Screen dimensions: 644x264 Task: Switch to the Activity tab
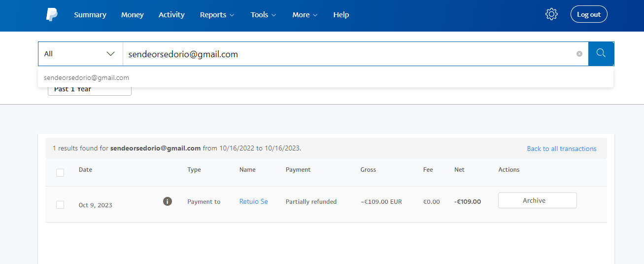(x=171, y=15)
